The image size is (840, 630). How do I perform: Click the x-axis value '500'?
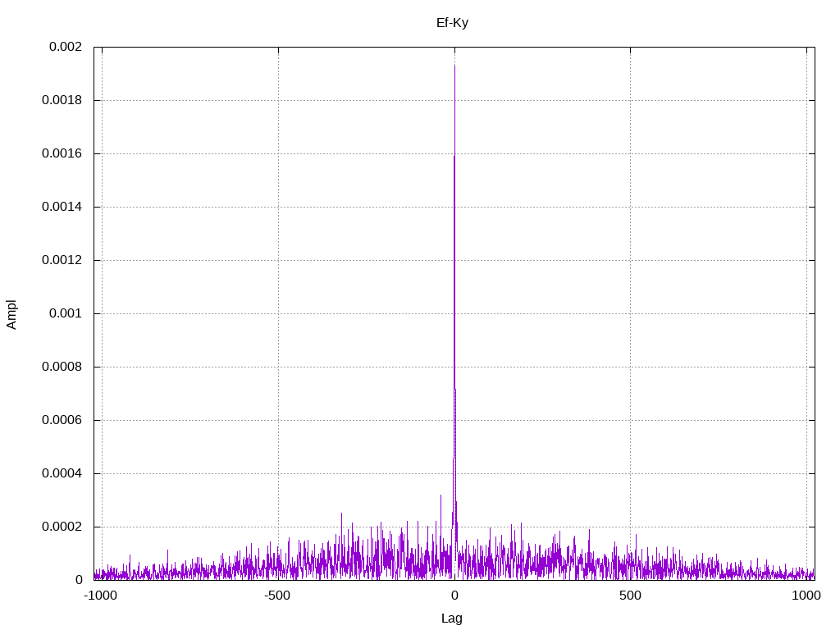pyautogui.click(x=630, y=596)
